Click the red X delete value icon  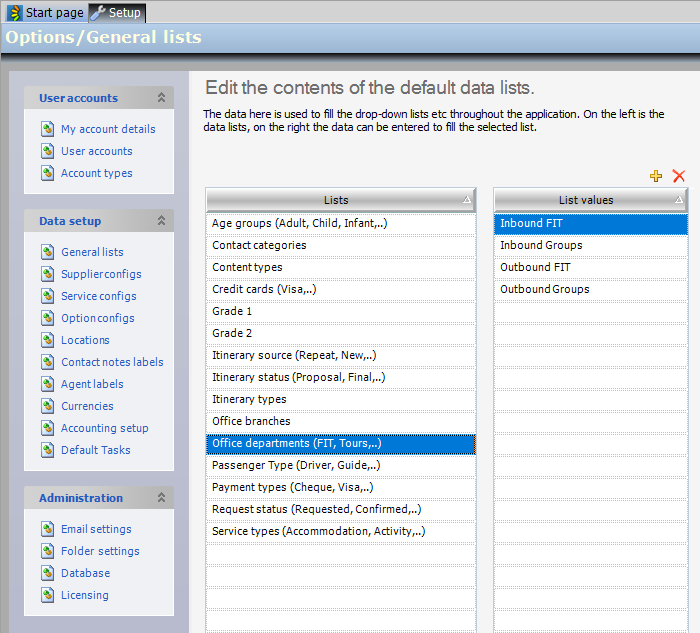click(x=679, y=176)
